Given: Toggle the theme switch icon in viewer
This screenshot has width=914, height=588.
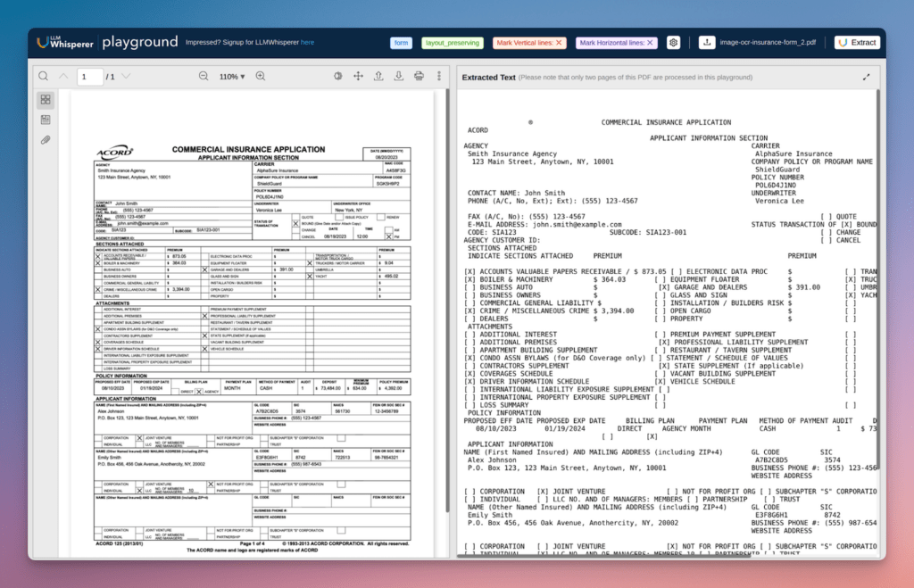Looking at the screenshot, I should [x=338, y=77].
